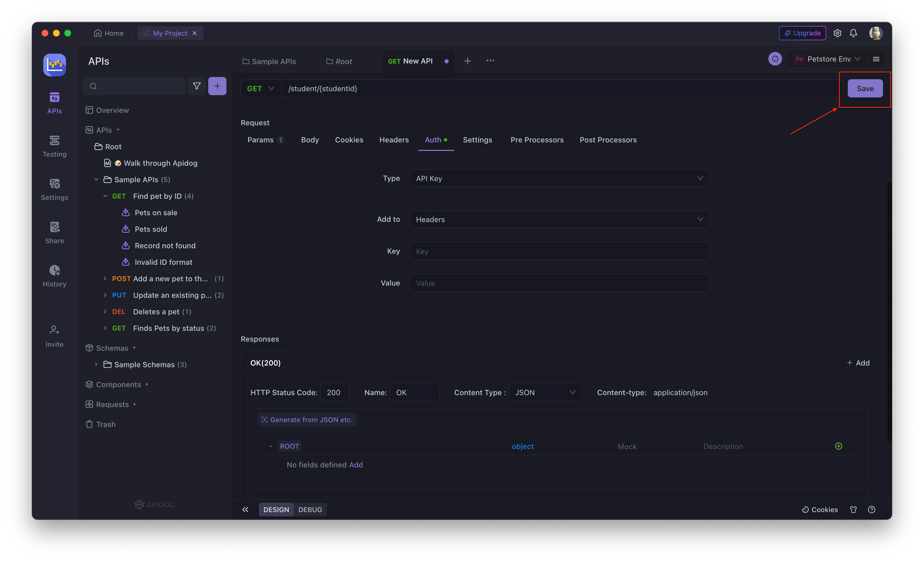Click the filter icon in APIs search bar

(197, 86)
